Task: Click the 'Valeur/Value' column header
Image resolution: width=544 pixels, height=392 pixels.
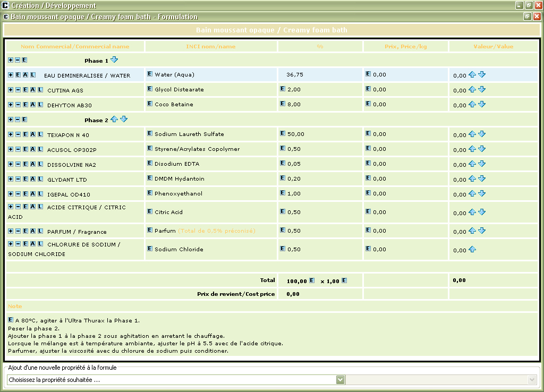Action: click(494, 47)
